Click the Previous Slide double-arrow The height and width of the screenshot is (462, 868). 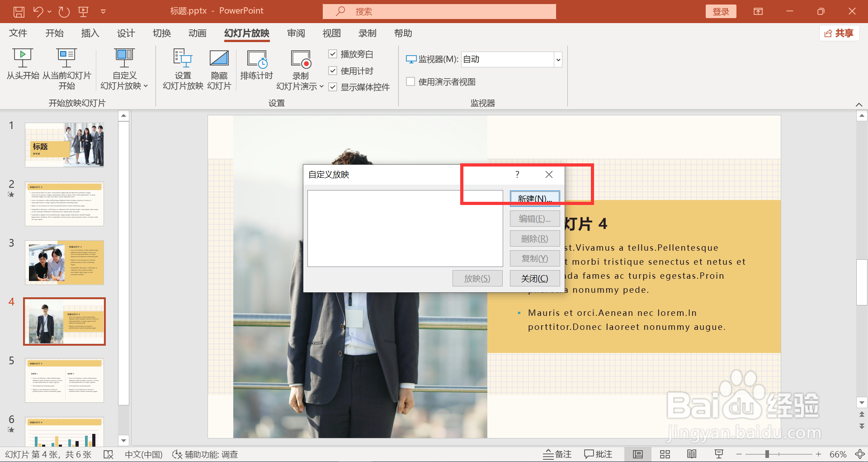862,414
